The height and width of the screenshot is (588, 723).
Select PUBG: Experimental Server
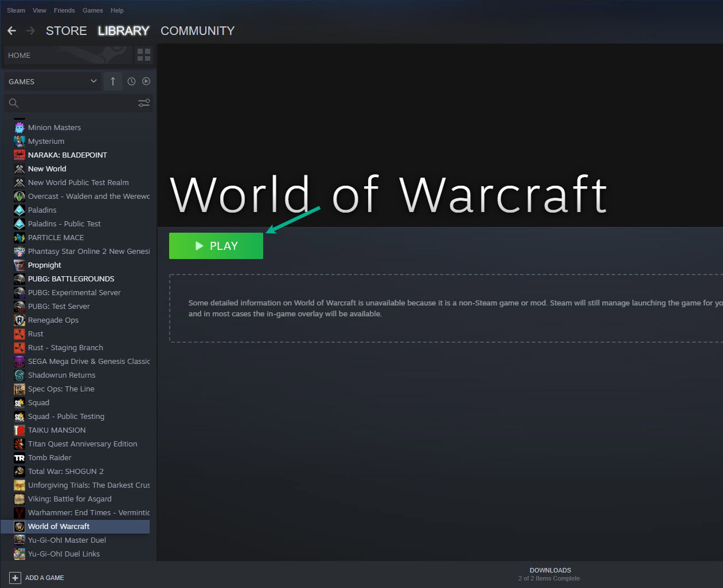point(75,292)
